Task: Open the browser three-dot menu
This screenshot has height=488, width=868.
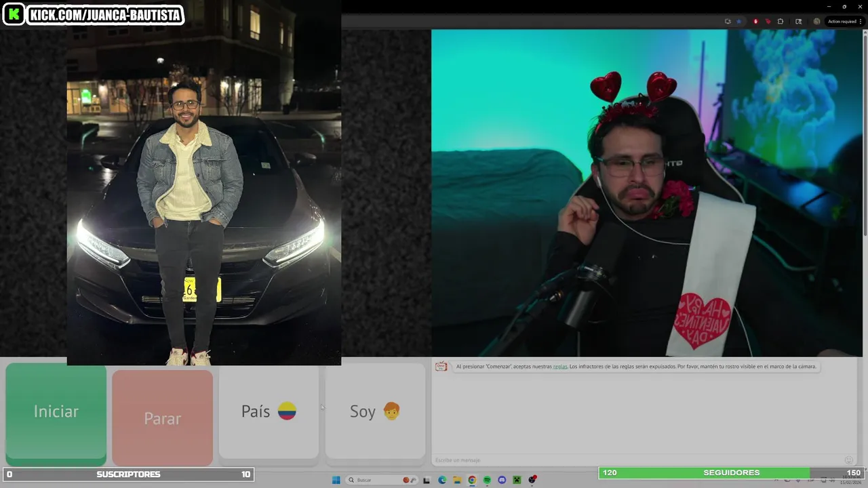Action: pyautogui.click(x=861, y=21)
